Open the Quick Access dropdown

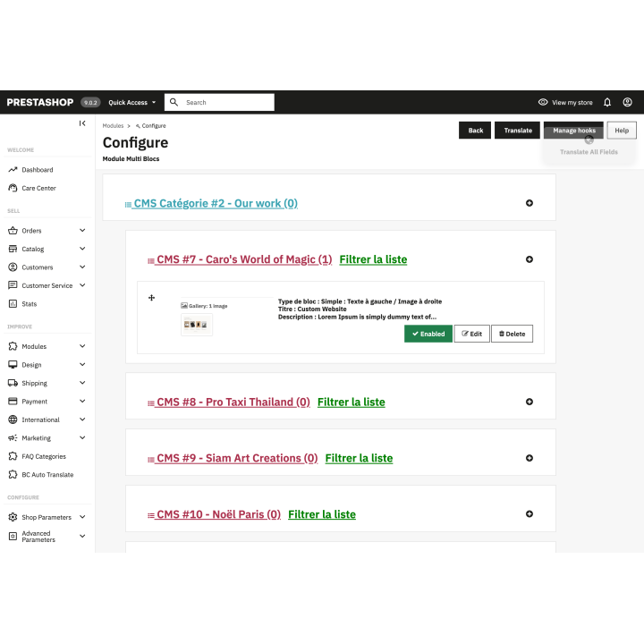(x=132, y=103)
